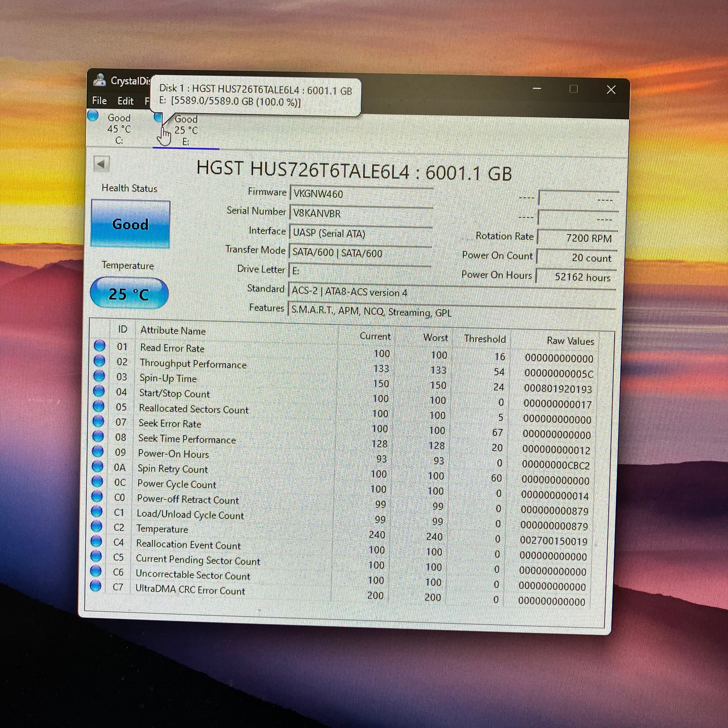Click the Serial Number field V8KANVBR
The image size is (728, 728).
pos(361,213)
